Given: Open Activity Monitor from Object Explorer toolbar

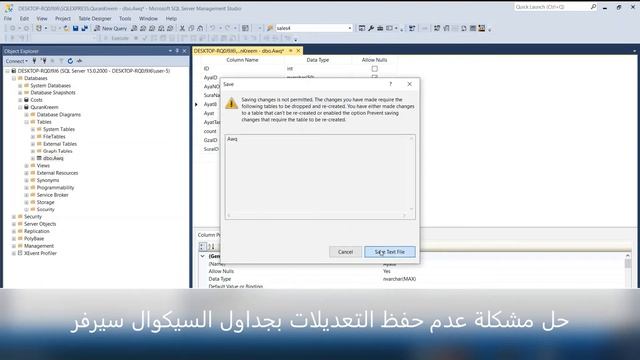Looking at the screenshot, I should [x=80, y=61].
